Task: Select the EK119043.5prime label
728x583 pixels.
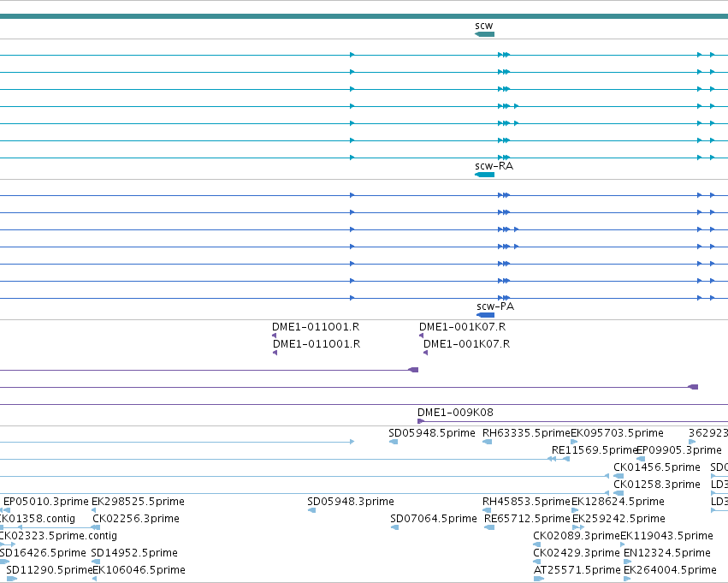Action: (x=666, y=536)
